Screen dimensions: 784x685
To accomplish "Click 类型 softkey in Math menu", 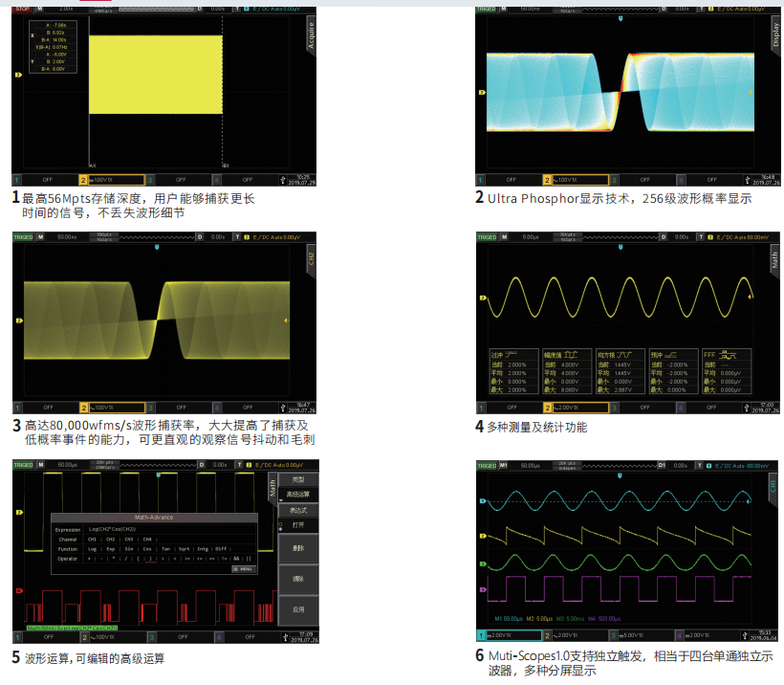I will (298, 479).
